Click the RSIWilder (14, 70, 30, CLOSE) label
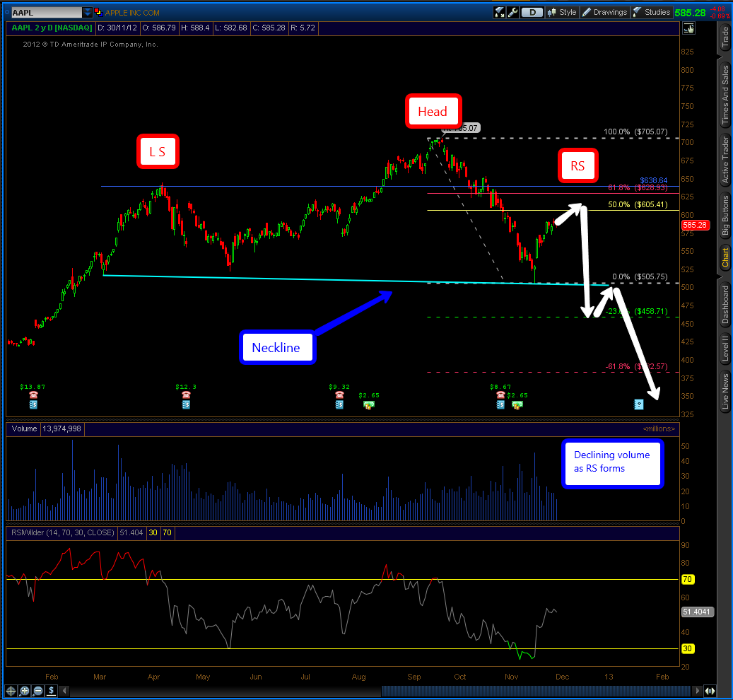 click(x=63, y=532)
